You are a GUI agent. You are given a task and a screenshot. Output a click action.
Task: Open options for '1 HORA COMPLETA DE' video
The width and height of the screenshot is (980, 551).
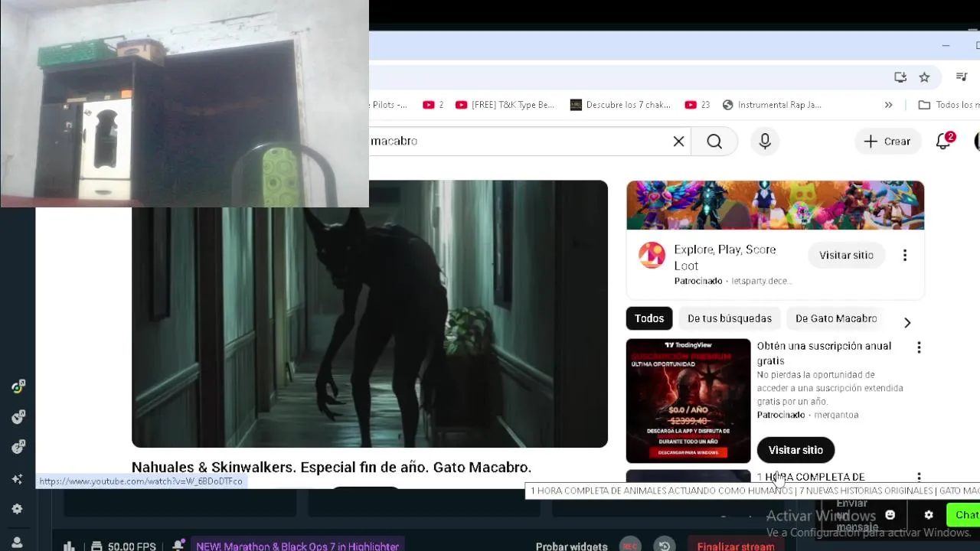click(x=919, y=478)
